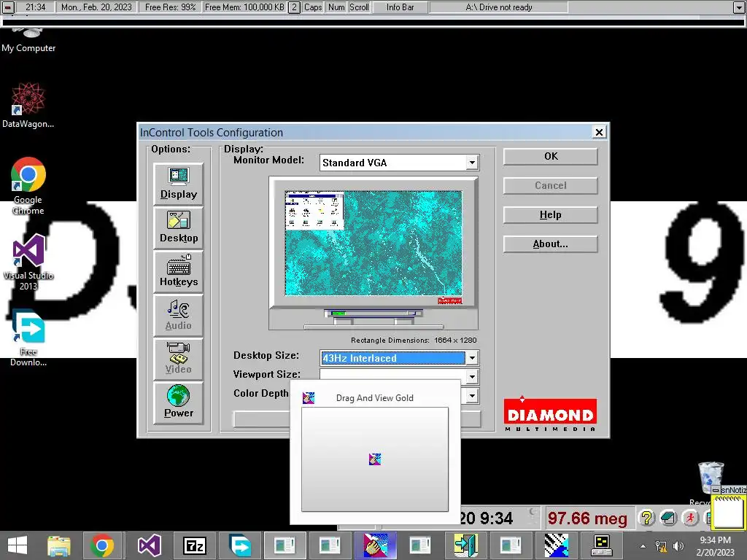Toggle the Scroll indicator in Info Bar
747x560 pixels.
[x=359, y=7]
